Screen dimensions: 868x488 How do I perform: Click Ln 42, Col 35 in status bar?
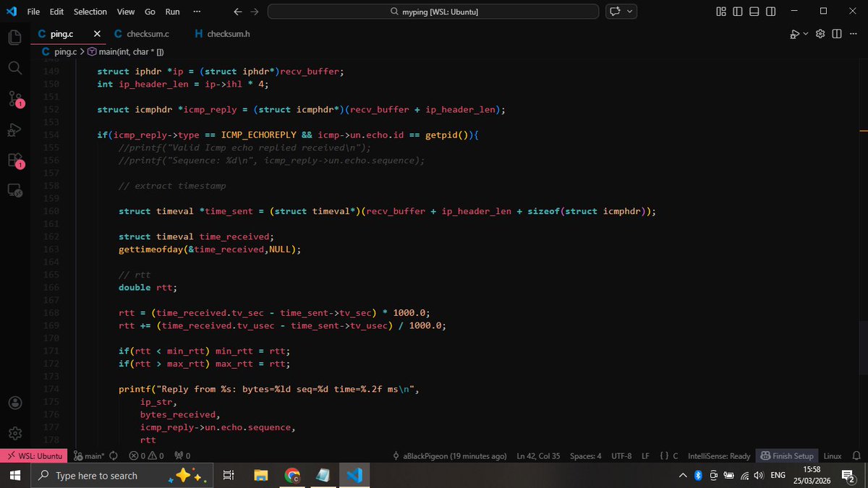pos(539,456)
